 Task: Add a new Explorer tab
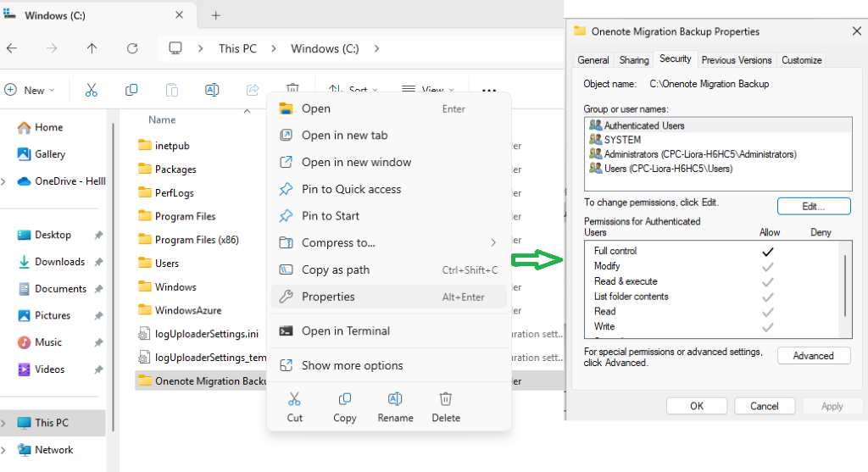point(216,15)
